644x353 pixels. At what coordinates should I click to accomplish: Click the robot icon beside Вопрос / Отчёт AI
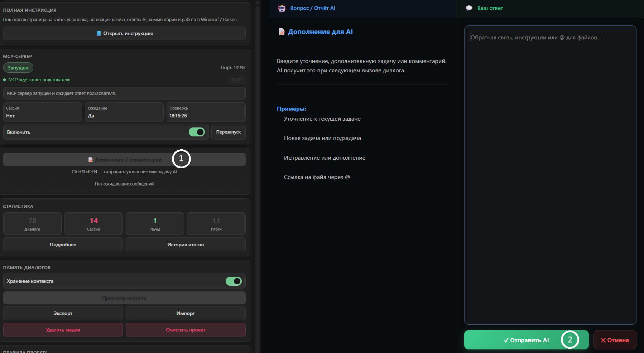(x=282, y=8)
